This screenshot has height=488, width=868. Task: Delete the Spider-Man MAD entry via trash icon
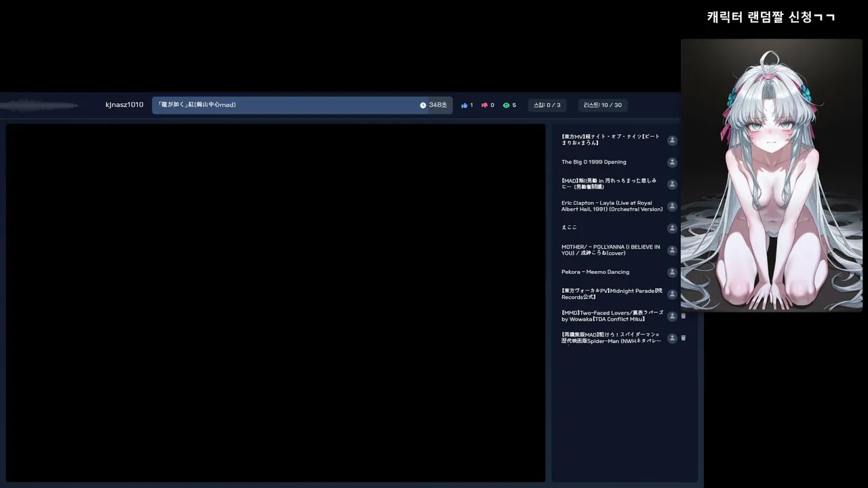pos(684,338)
